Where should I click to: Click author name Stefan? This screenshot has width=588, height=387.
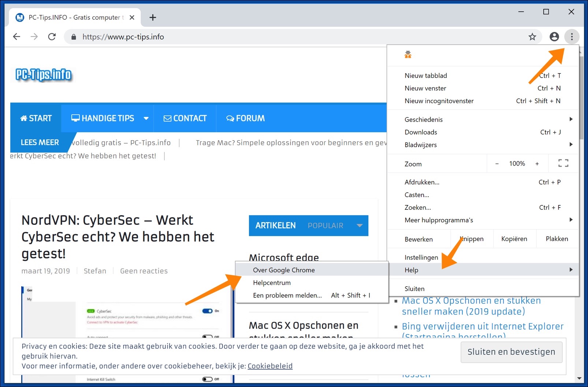95,271
